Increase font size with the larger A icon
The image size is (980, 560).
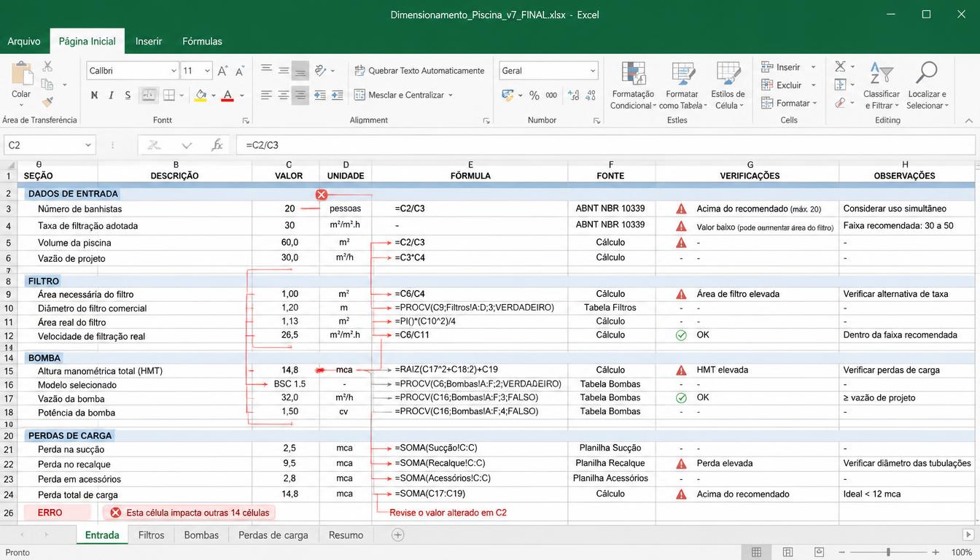pyautogui.click(x=222, y=71)
